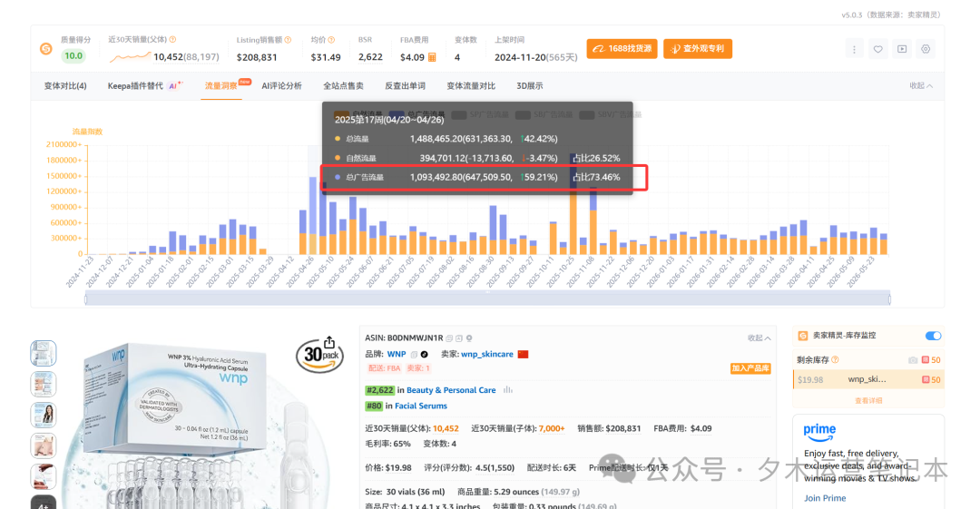Toggle the 自然流量 legend series
The width and height of the screenshot is (980, 509).
(x=358, y=114)
